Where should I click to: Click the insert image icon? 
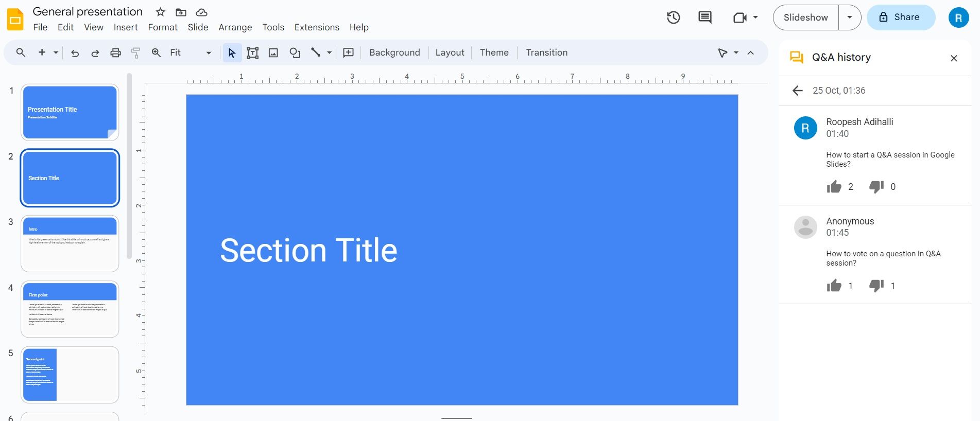273,52
